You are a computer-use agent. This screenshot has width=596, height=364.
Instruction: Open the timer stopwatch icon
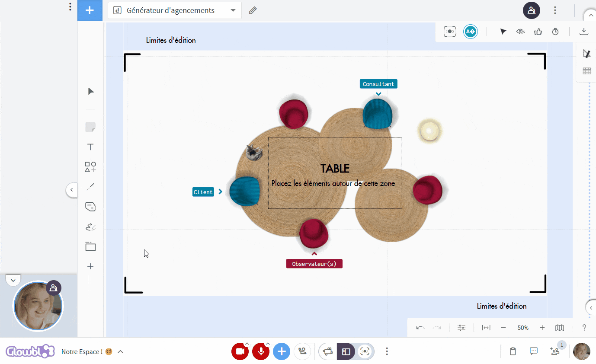[x=555, y=32]
